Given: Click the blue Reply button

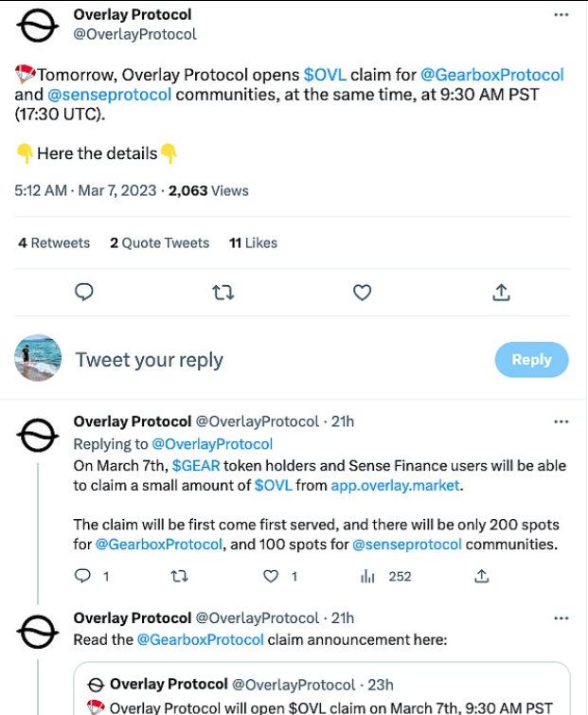Looking at the screenshot, I should coord(531,360).
